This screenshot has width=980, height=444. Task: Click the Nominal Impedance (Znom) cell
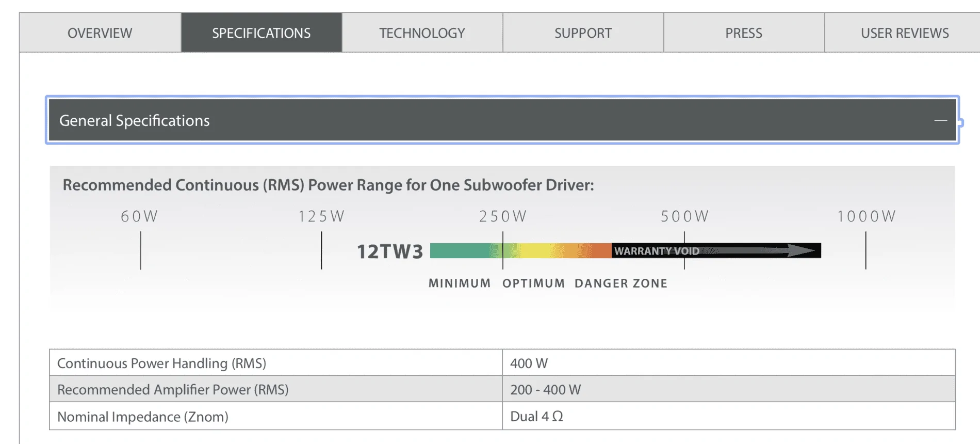pos(276,416)
